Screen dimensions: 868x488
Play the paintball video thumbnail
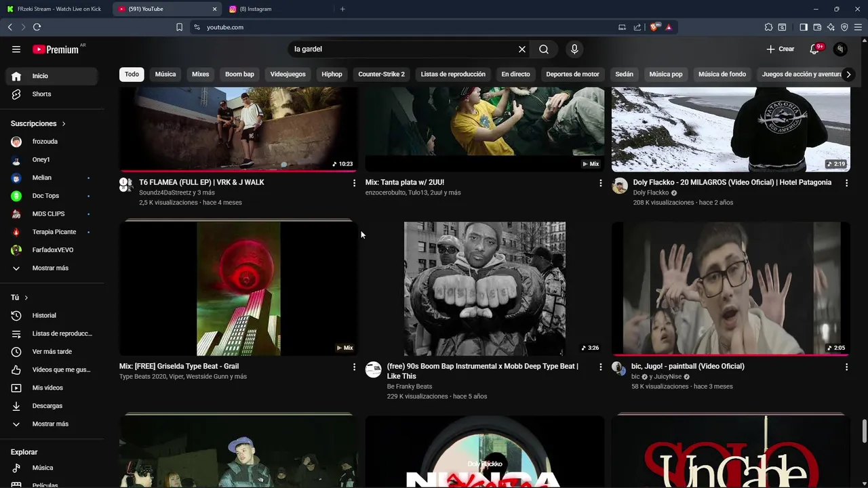(x=731, y=288)
